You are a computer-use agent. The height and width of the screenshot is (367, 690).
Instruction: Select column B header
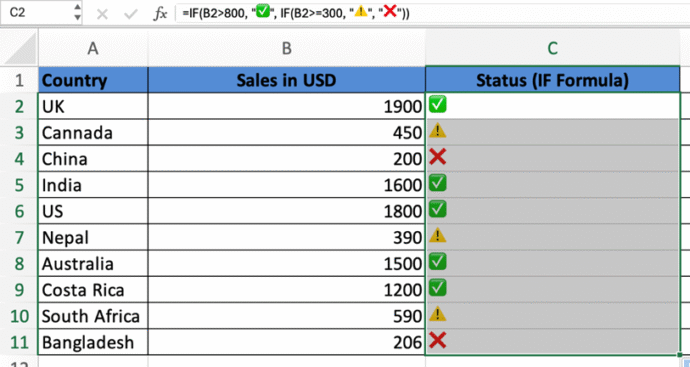click(x=286, y=48)
